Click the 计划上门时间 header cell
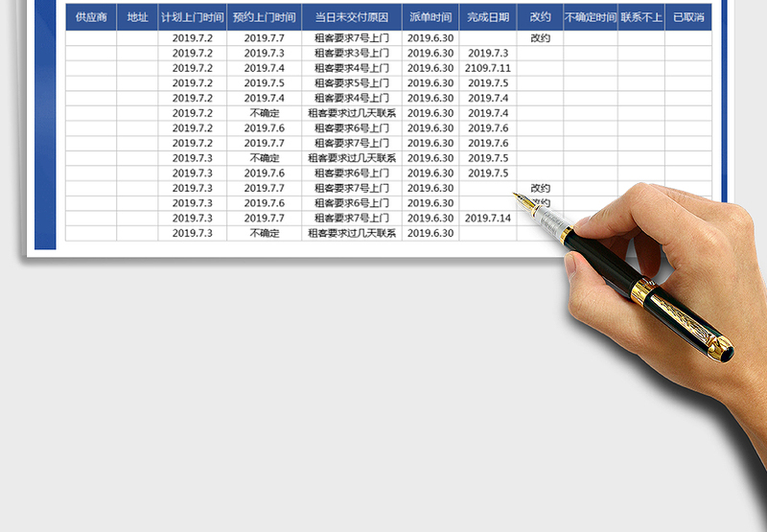 (x=193, y=17)
